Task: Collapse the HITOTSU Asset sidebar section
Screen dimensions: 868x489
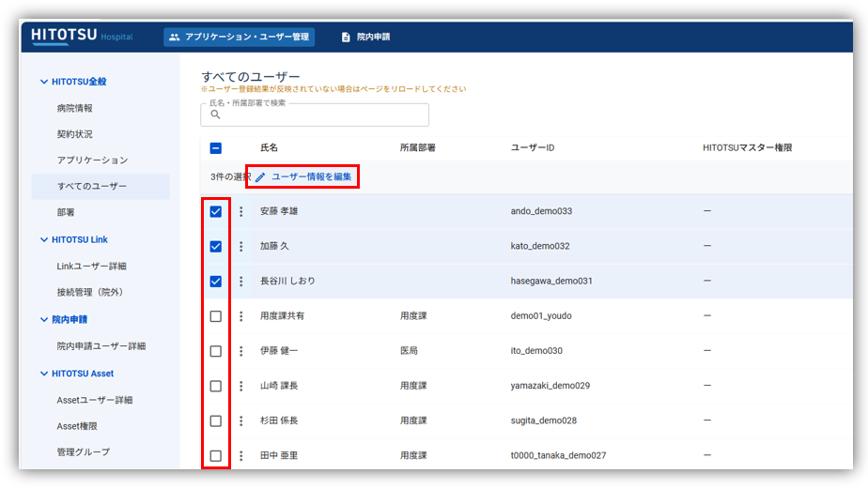Action: (43, 374)
